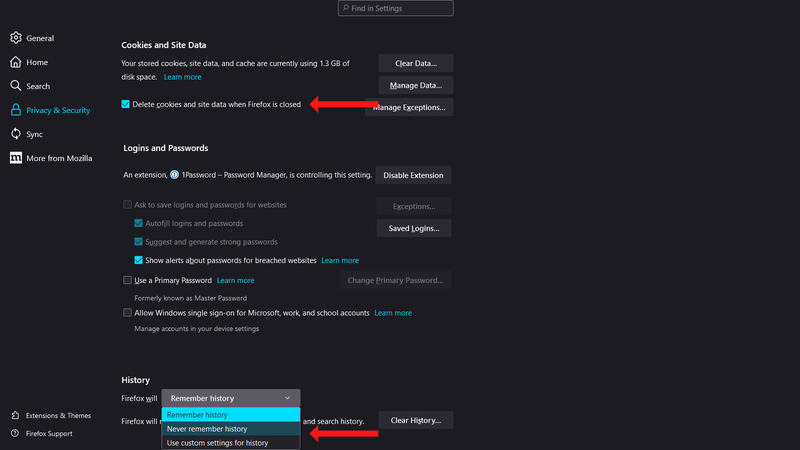
Task: Open Saved Logins button
Action: 413,229
